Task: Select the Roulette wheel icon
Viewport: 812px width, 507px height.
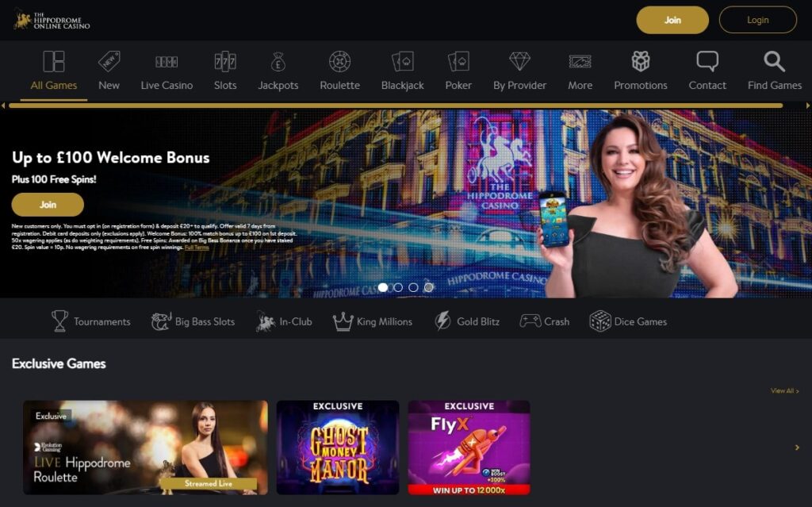Action: pos(339,61)
